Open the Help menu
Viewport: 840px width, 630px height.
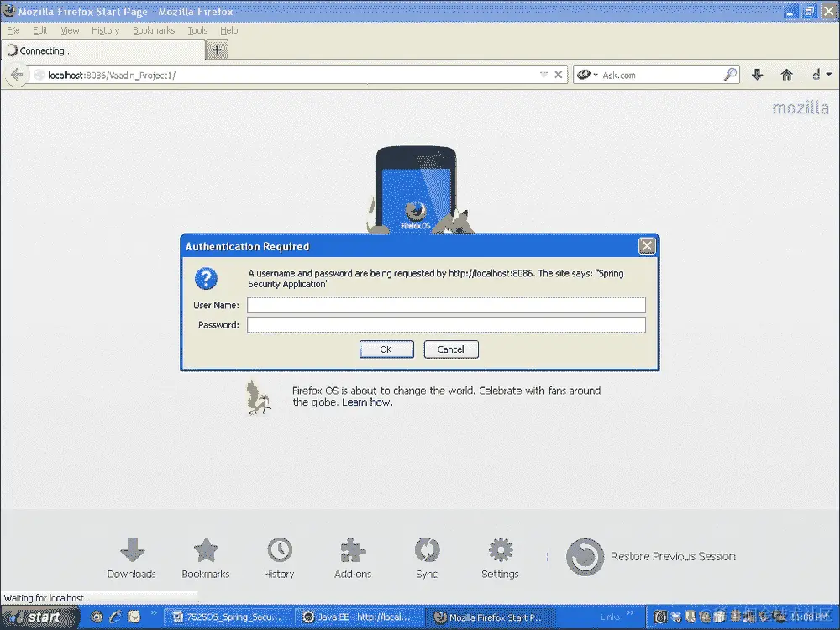tap(228, 30)
